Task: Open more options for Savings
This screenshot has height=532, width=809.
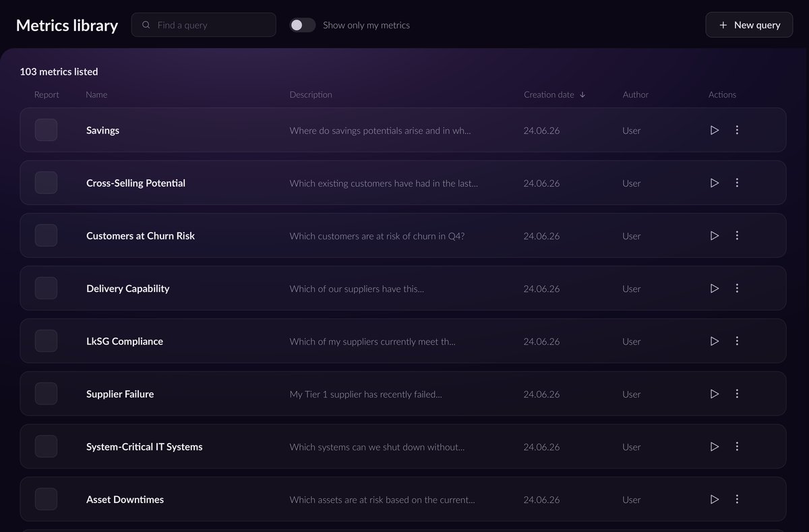Action: pyautogui.click(x=737, y=130)
